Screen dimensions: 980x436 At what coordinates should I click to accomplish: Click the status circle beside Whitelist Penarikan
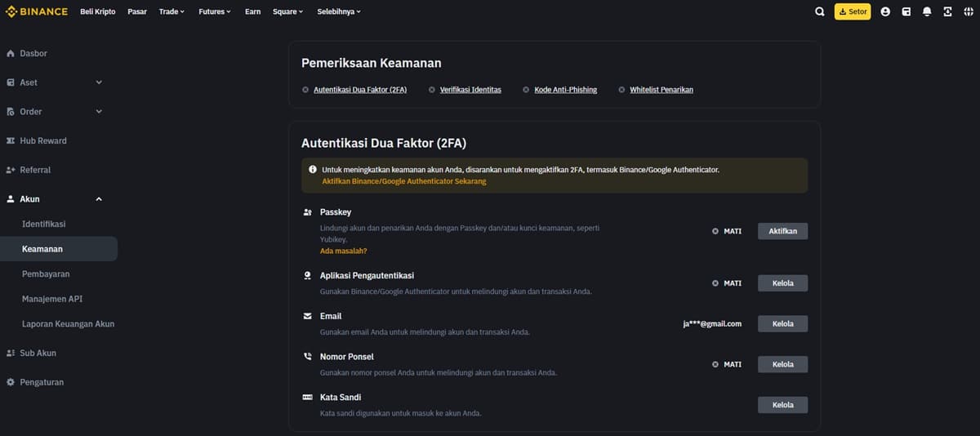(x=621, y=90)
